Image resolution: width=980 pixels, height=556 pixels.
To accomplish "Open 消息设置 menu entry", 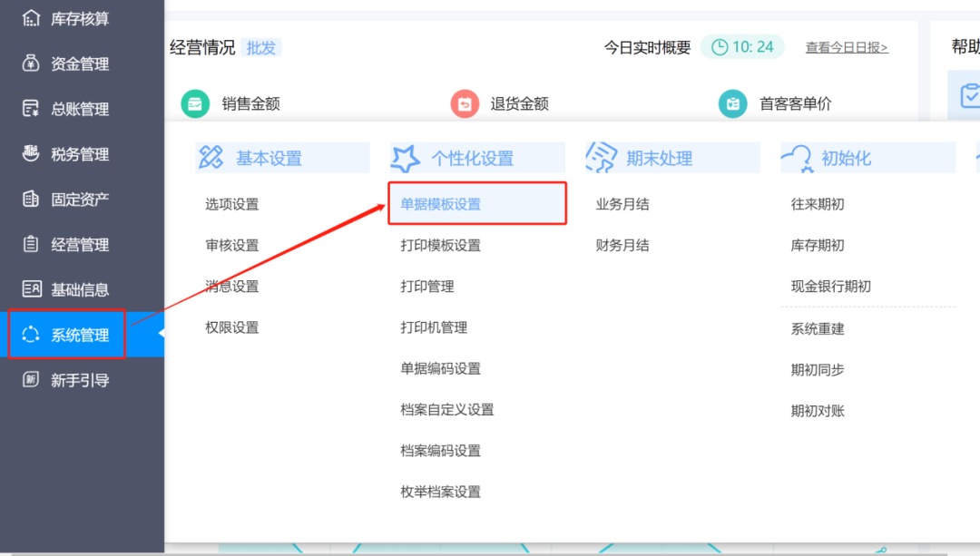I will pos(232,286).
